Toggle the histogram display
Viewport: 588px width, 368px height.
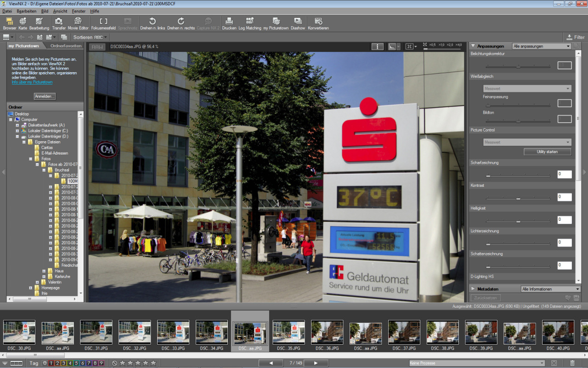[x=392, y=46]
